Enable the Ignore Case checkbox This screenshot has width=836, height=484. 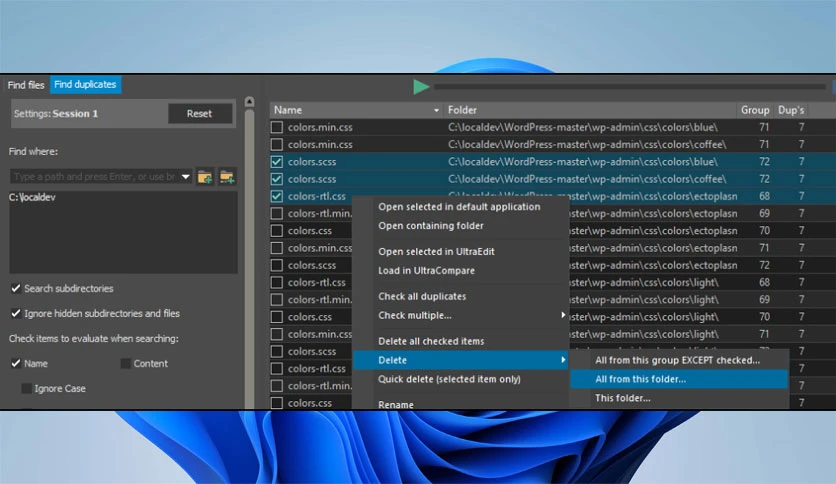(27, 389)
